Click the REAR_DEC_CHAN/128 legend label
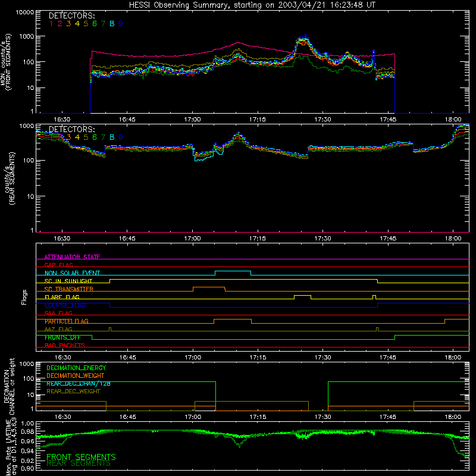This screenshot has height=476, width=476. click(x=79, y=383)
